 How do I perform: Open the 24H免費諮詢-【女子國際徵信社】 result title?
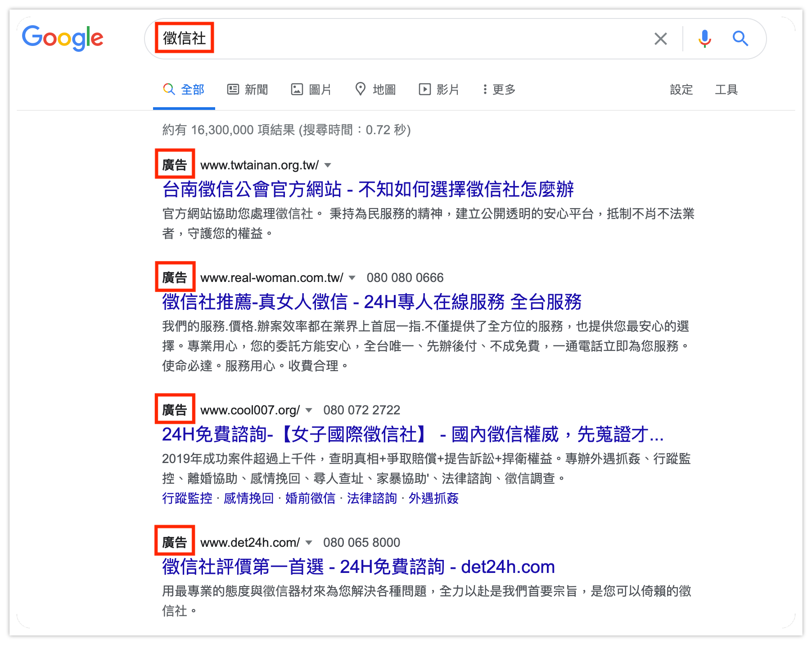[x=413, y=434]
